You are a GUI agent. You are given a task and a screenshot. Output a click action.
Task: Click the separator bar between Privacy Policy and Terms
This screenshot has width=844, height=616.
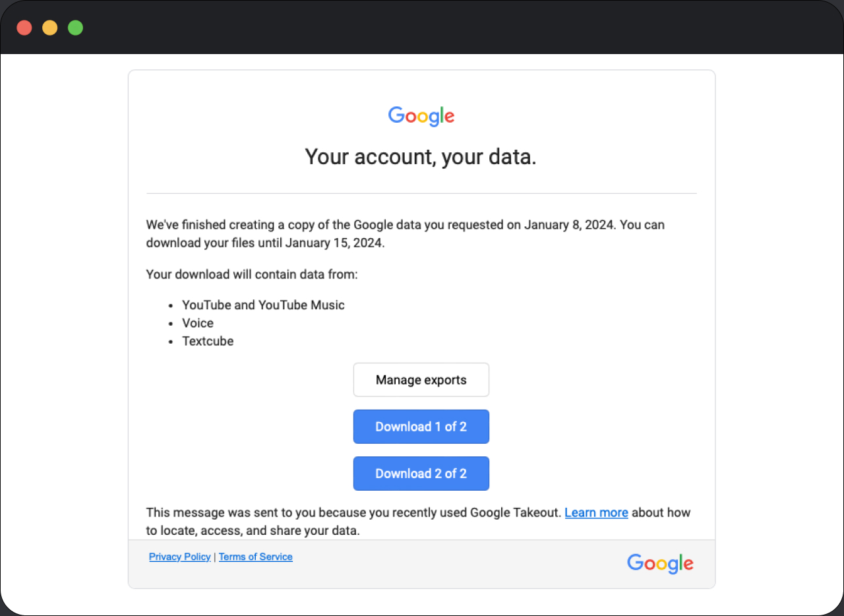pos(214,557)
